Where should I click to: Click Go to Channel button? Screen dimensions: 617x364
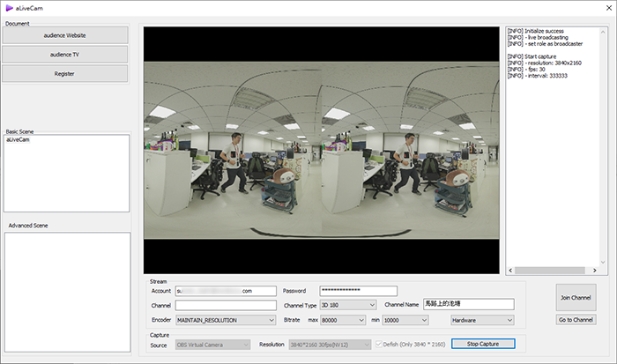point(576,320)
